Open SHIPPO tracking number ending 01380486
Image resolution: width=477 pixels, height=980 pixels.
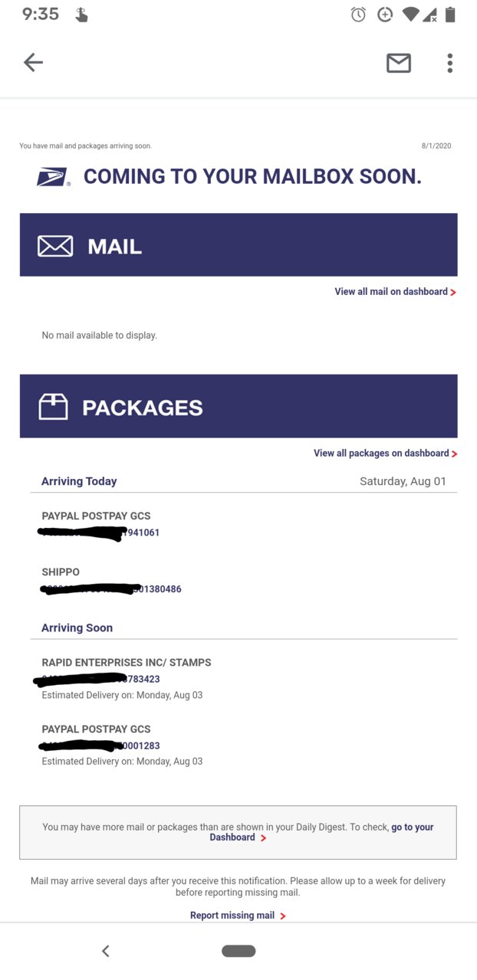click(x=111, y=589)
